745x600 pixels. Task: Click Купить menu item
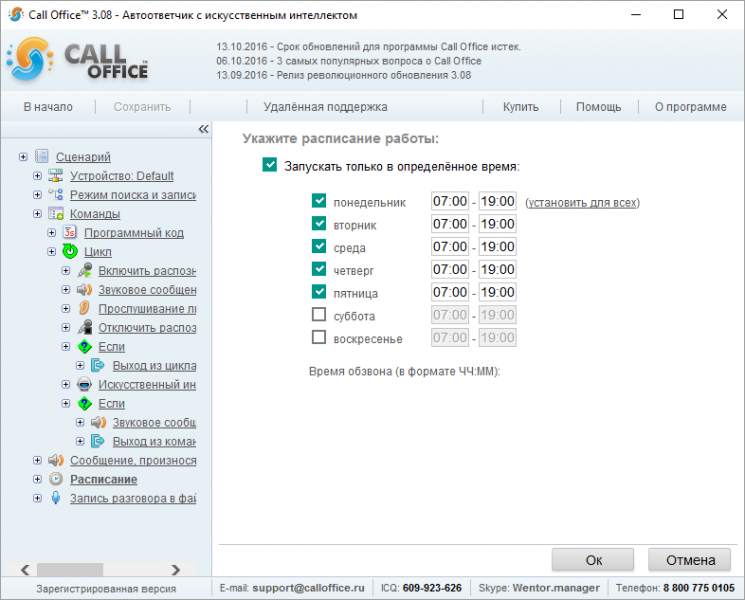(521, 107)
